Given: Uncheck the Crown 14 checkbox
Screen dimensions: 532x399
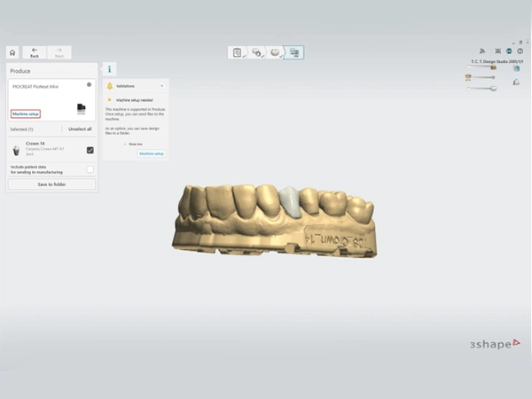Looking at the screenshot, I should coord(90,150).
